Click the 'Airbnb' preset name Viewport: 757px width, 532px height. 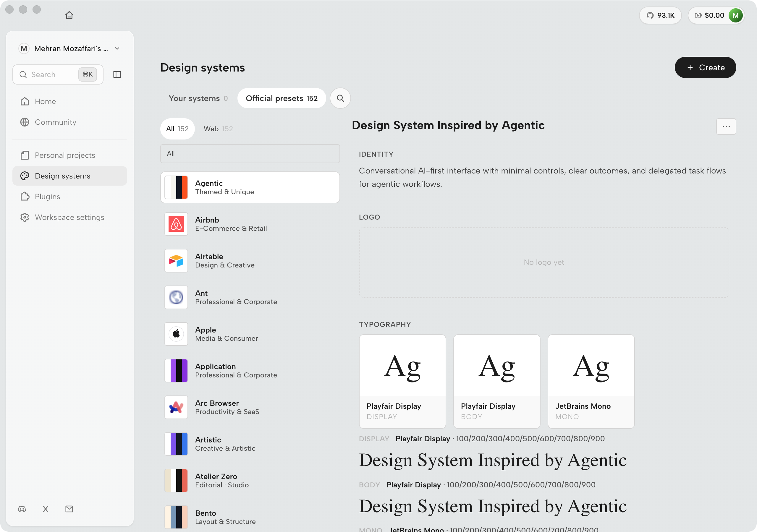coord(207,220)
